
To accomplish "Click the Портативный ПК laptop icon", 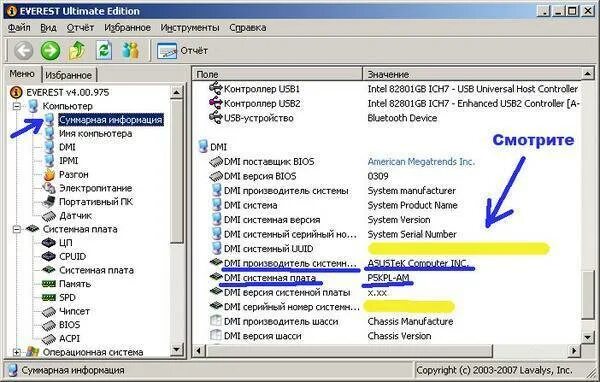I will coord(49,201).
